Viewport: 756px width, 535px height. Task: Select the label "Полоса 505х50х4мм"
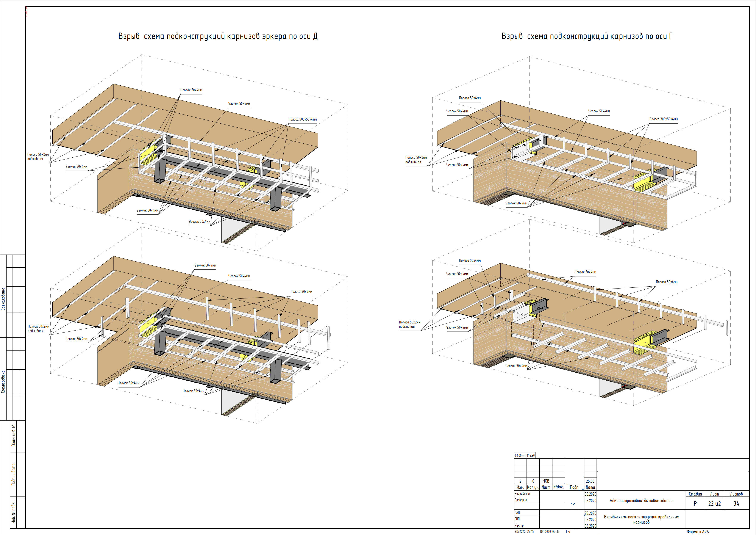point(303,119)
